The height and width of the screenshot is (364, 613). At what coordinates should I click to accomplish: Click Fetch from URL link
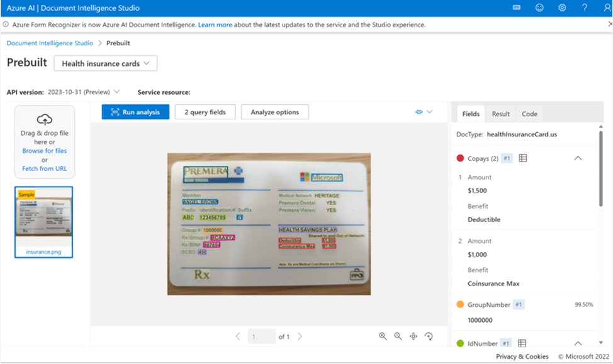(x=45, y=168)
